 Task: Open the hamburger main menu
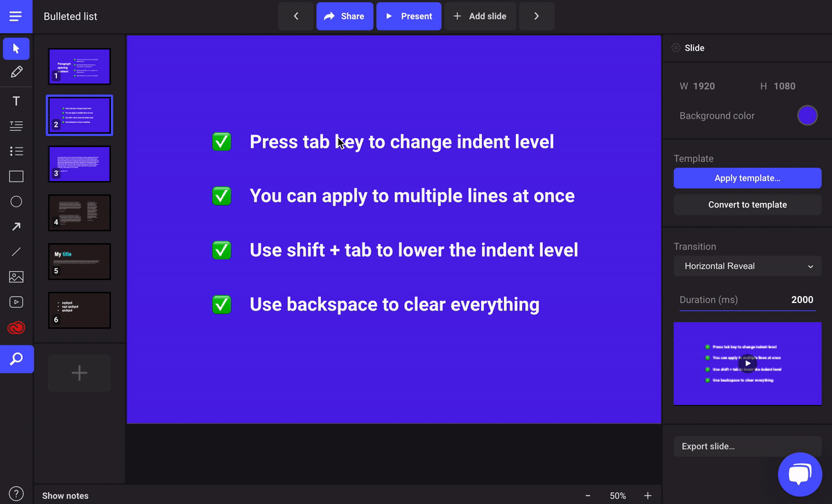pos(16,16)
